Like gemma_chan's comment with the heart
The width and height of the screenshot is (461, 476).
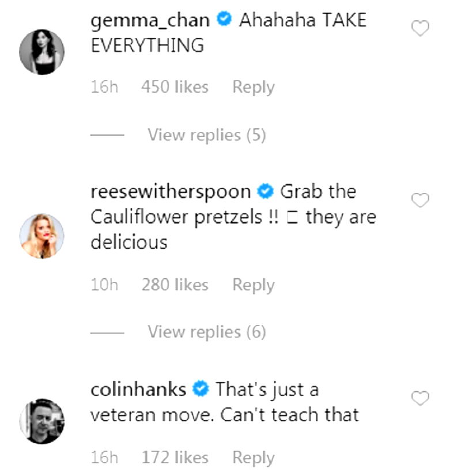(x=420, y=28)
